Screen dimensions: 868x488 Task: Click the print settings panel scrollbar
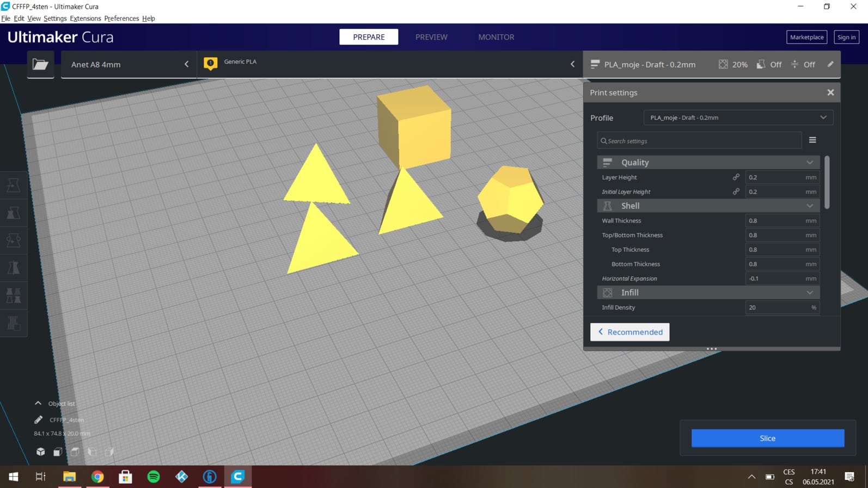(827, 182)
